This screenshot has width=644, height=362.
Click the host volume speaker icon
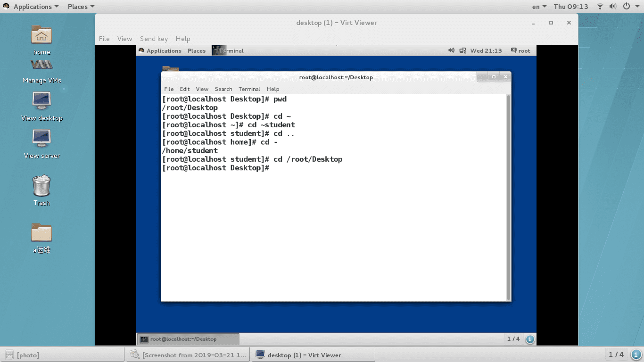click(x=613, y=7)
